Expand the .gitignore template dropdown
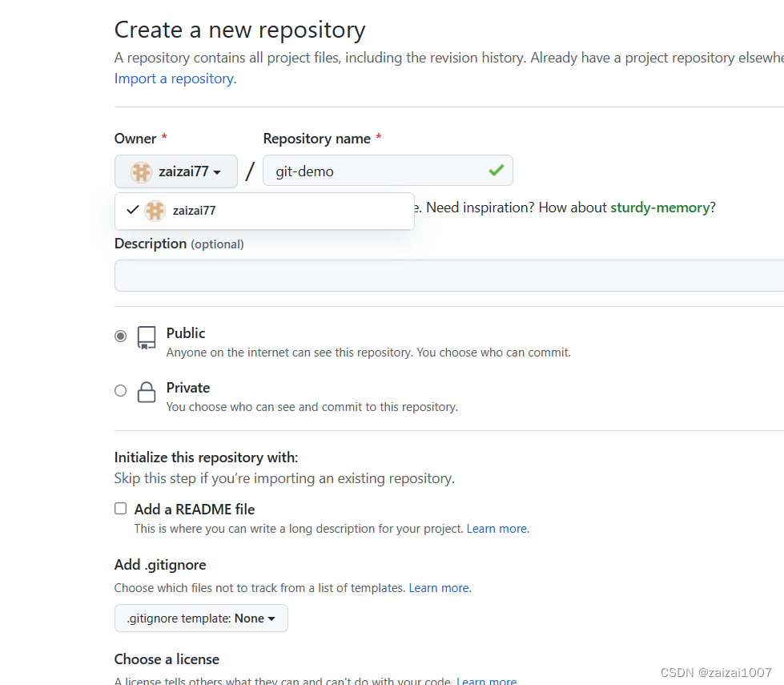The image size is (784, 685). pos(201,619)
